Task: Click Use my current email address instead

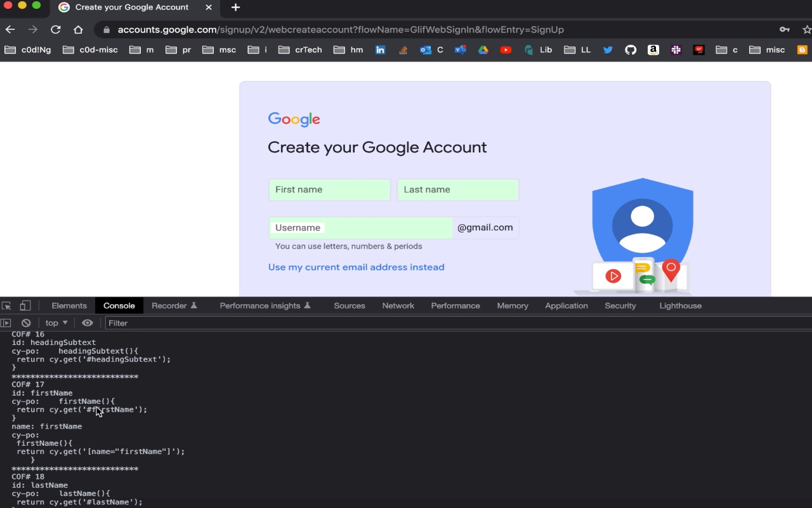Action: 356,267
